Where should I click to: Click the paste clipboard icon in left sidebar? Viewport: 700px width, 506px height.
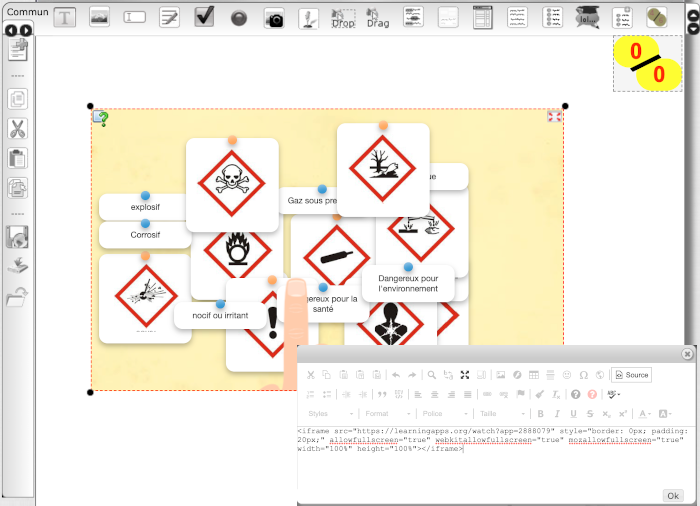[x=17, y=157]
